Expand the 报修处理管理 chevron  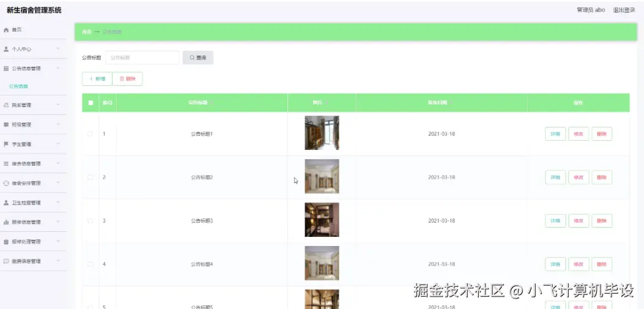(58, 241)
